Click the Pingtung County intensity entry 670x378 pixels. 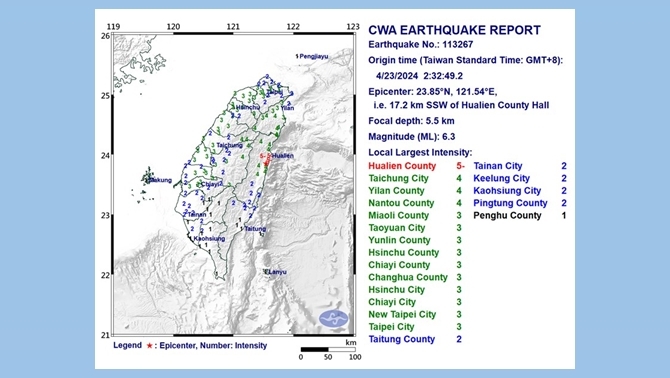(x=520, y=203)
